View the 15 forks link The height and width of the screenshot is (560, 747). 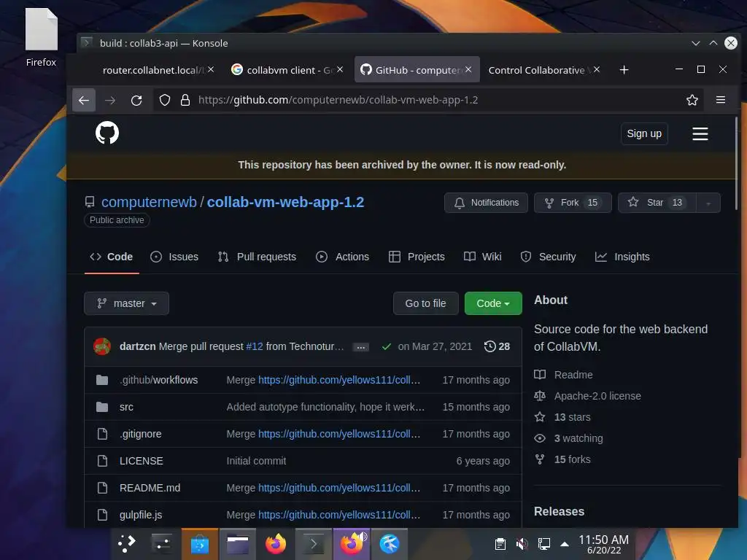tap(562, 459)
